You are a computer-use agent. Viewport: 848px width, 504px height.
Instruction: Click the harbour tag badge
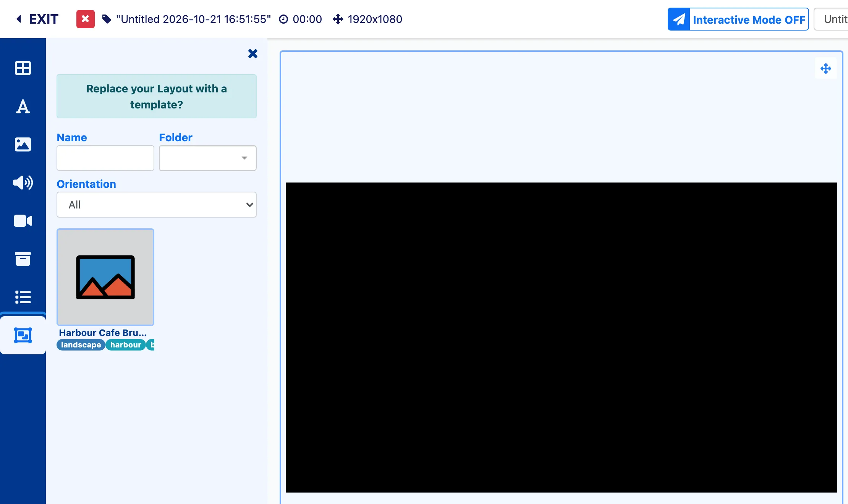coord(126,345)
